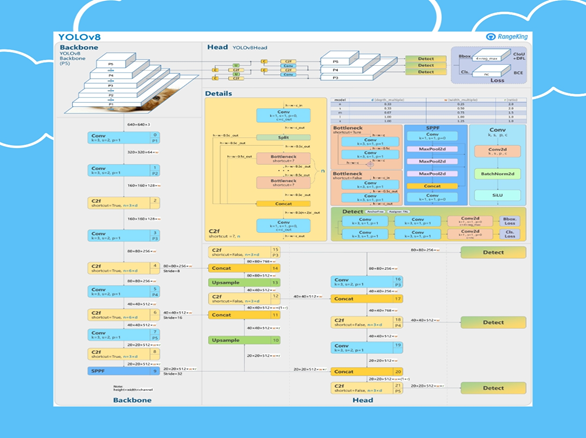The height and width of the screenshot is (438, 586).
Task: Select the Cls Loss box in Detect details
Action: (510, 234)
